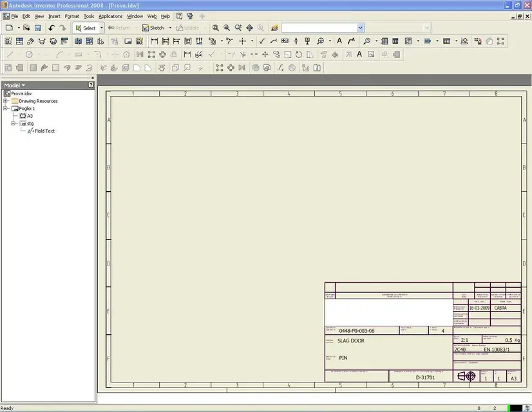
Task: Save the drawing with the floppy disk icon
Action: 38,28
